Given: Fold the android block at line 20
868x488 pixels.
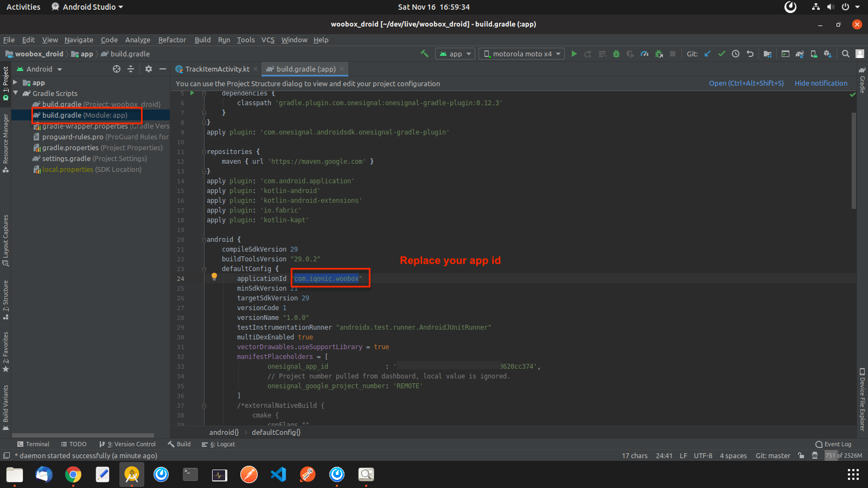Looking at the screenshot, I should tap(204, 240).
